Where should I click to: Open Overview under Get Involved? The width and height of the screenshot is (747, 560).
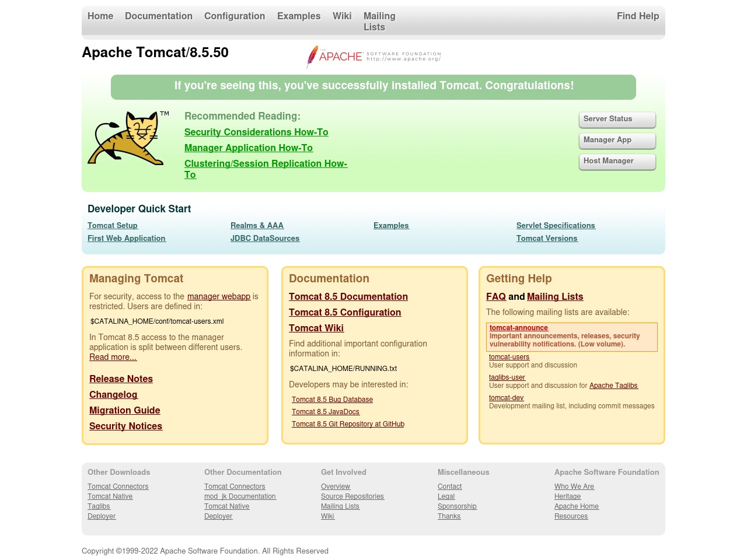[x=336, y=487]
